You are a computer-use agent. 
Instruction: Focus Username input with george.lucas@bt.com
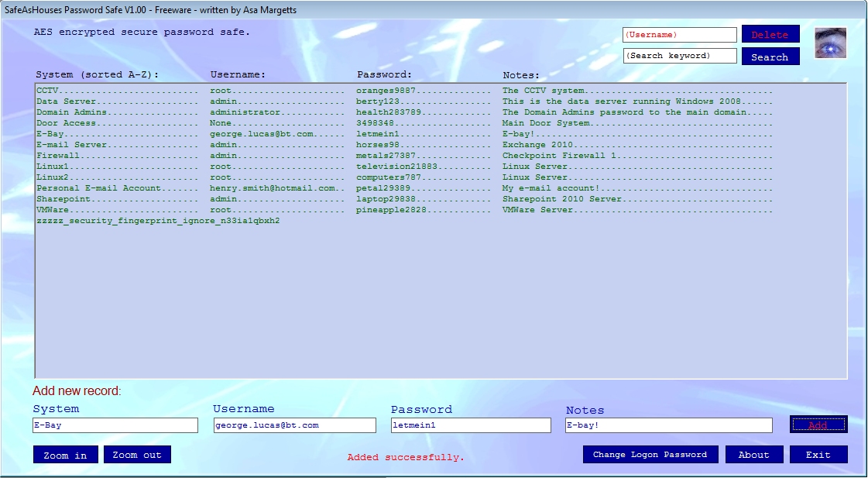coord(294,425)
